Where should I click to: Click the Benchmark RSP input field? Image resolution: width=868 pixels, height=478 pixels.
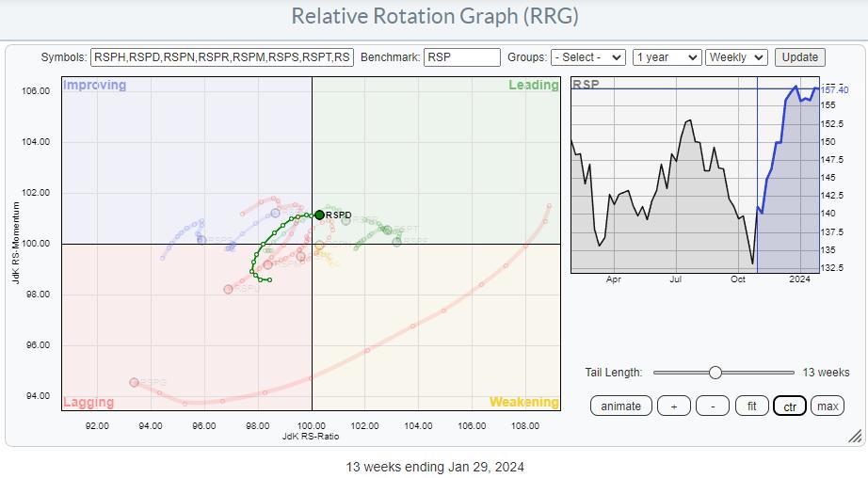click(461, 57)
